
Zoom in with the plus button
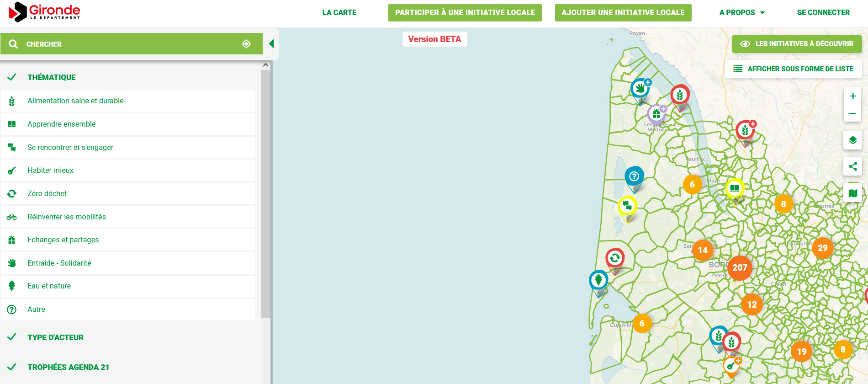click(852, 96)
